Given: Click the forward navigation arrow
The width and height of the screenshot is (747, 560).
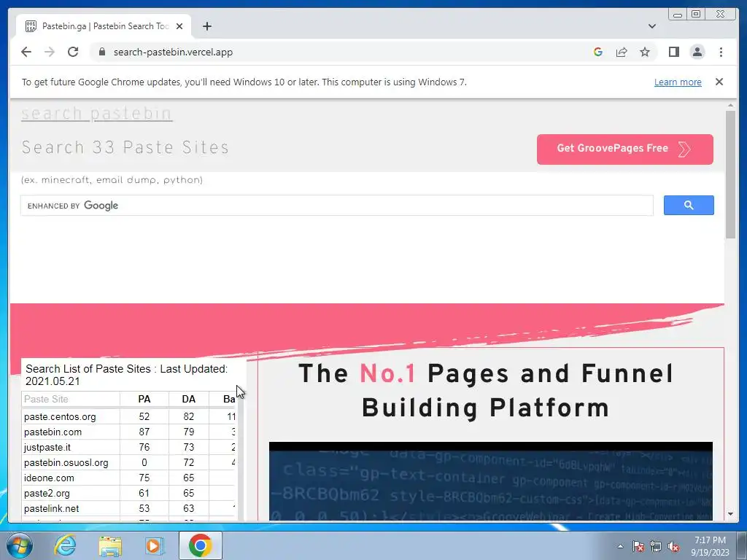Looking at the screenshot, I should (50, 52).
